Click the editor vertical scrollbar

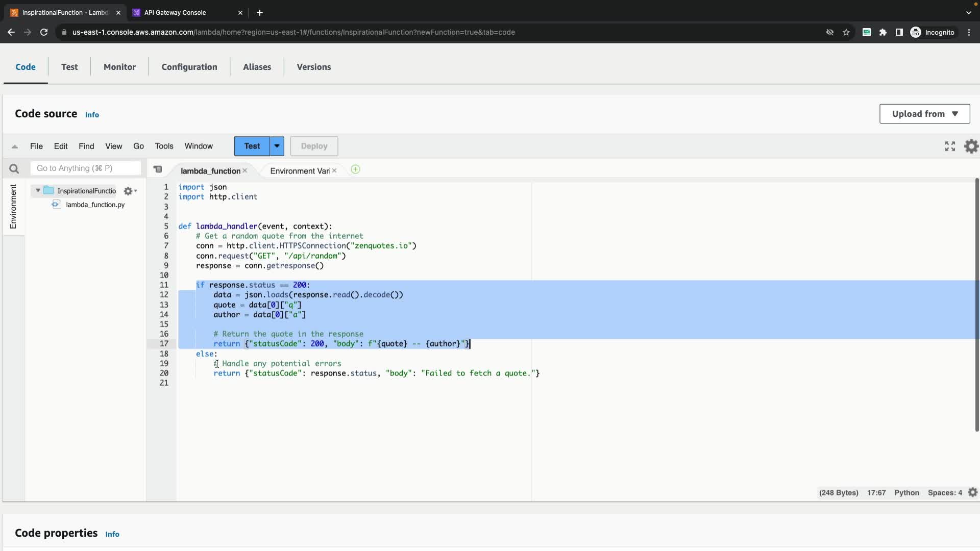coord(976,305)
